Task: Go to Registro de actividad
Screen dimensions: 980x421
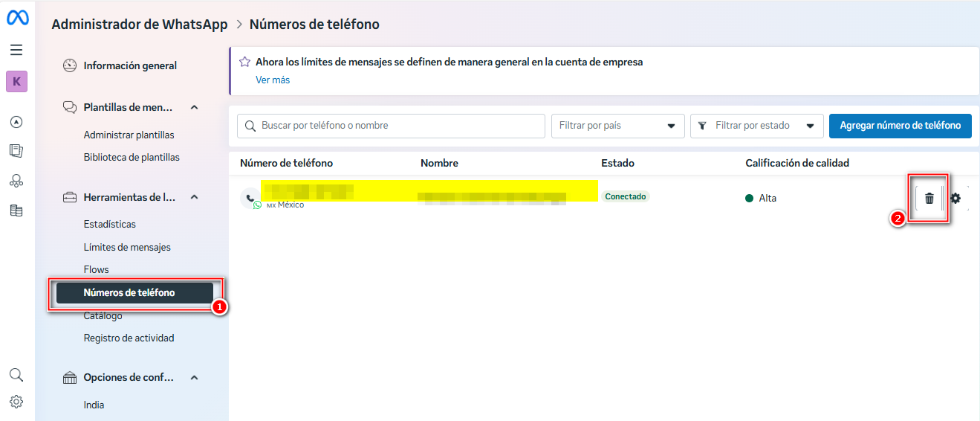Action: [129, 338]
